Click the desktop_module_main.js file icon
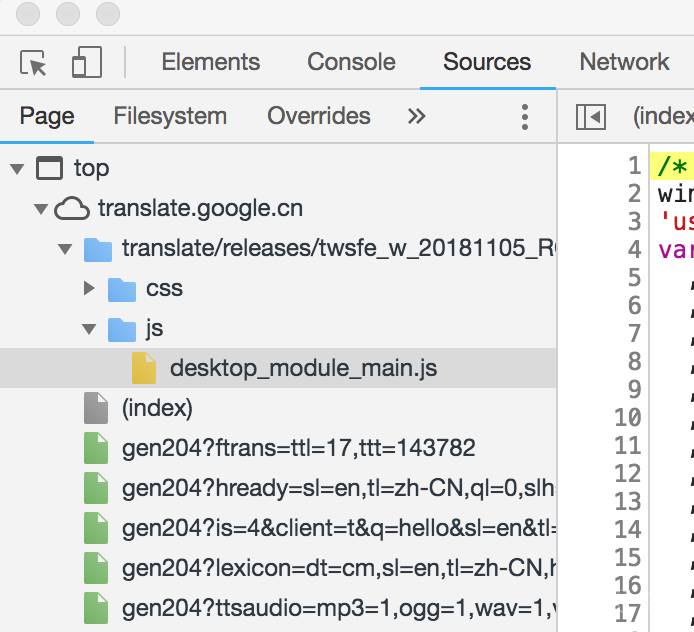This screenshot has width=694, height=632. [145, 369]
